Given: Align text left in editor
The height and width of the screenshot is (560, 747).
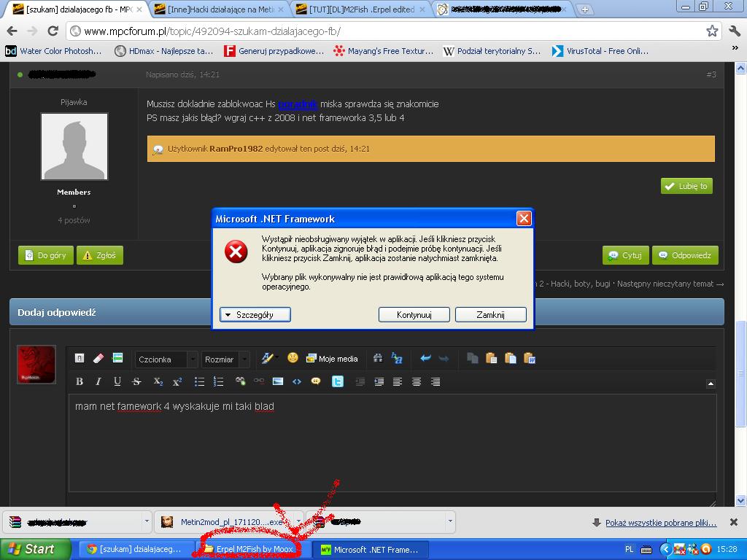Looking at the screenshot, I should pos(398,381).
